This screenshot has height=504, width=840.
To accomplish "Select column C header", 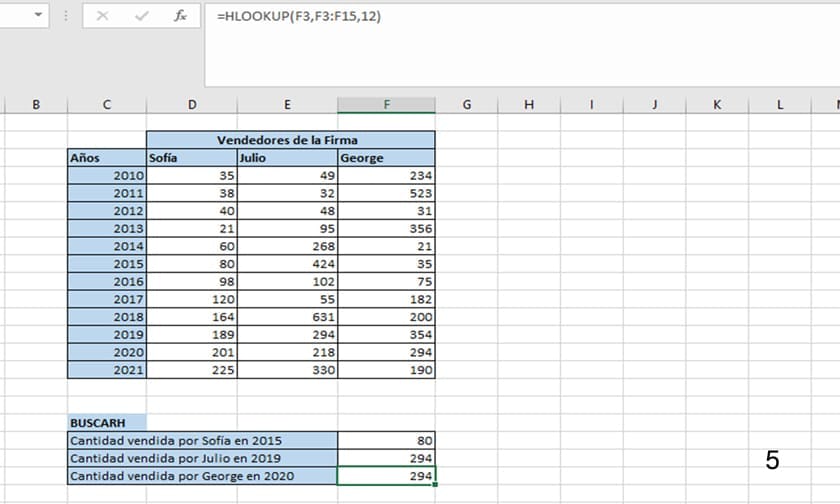I will 106,105.
